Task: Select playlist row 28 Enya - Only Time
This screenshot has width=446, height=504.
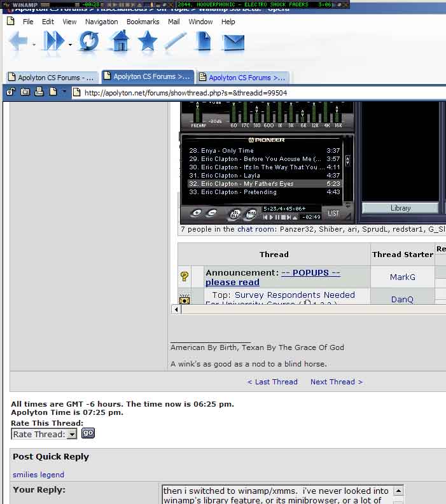Action: (264, 150)
